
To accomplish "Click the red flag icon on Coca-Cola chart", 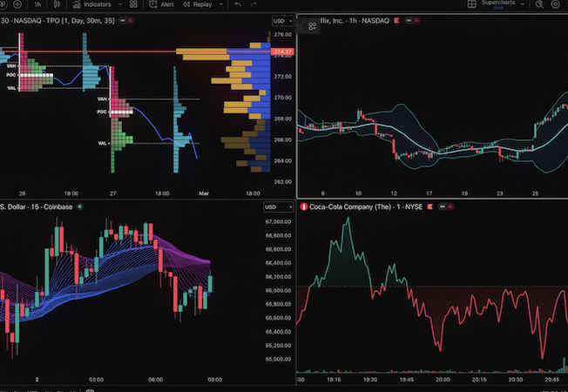I will point(430,206).
